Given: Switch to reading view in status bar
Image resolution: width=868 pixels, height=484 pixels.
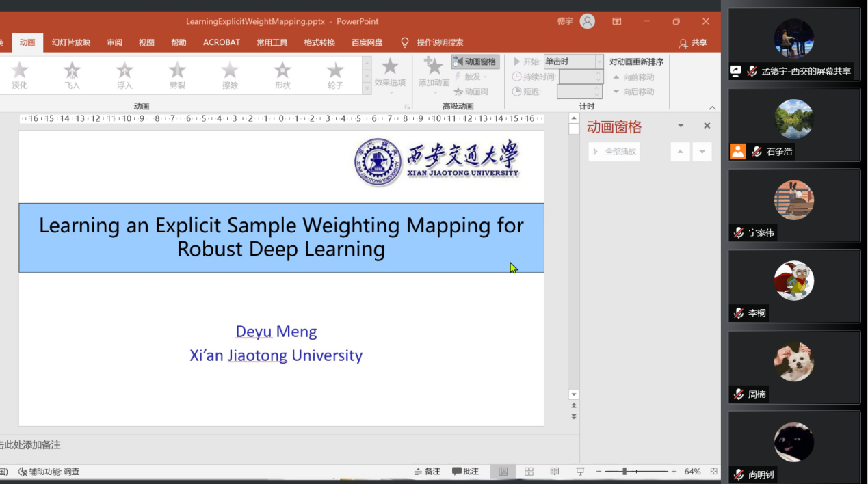Looking at the screenshot, I should (x=555, y=472).
